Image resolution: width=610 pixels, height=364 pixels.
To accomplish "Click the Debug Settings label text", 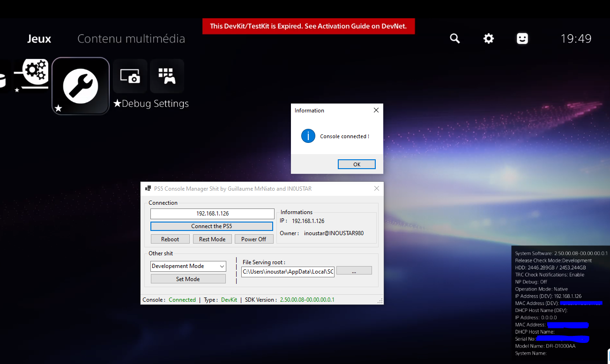I will click(151, 104).
